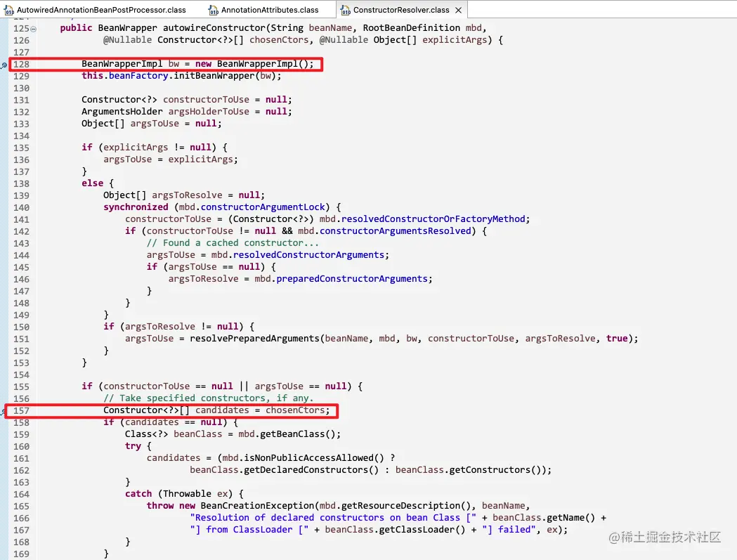Click line number 162 in the gutter
Image resolution: width=737 pixels, height=560 pixels.
[21, 471]
